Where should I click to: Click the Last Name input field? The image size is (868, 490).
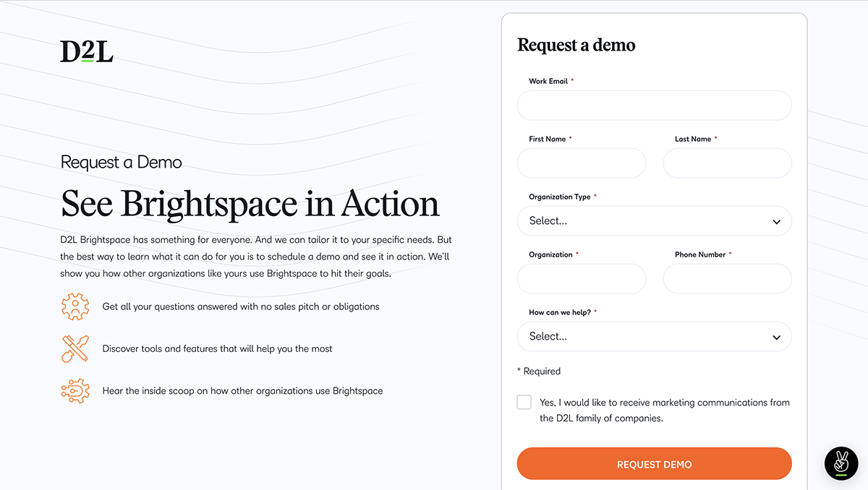727,163
